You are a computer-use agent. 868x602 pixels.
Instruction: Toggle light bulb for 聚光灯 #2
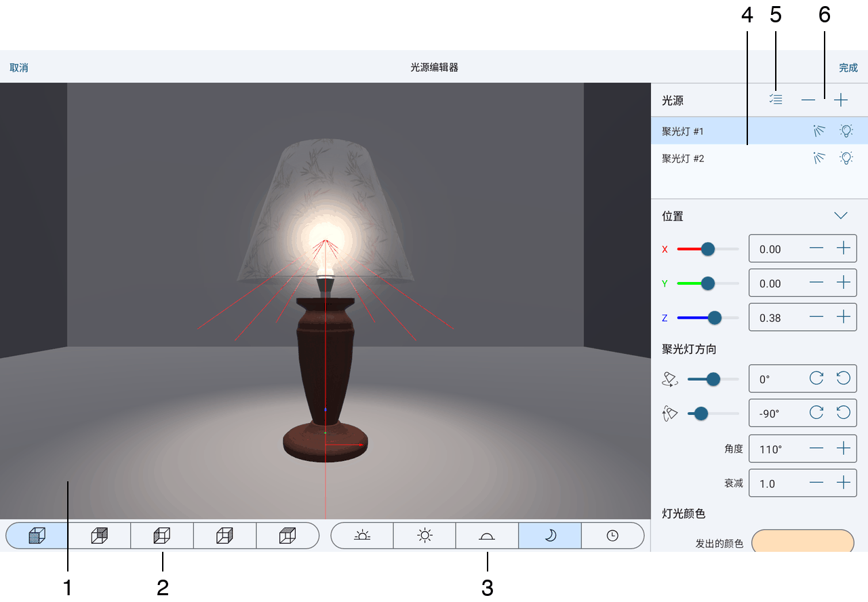(x=846, y=158)
